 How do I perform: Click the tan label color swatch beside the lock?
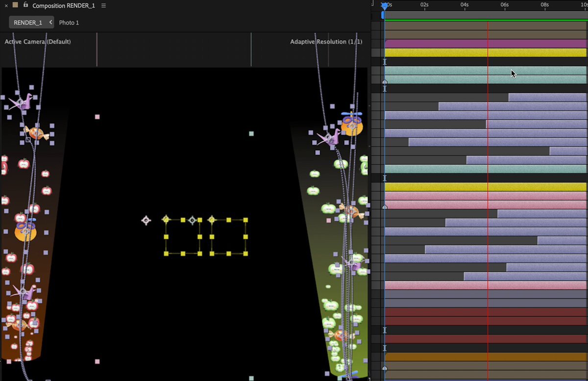15,5
